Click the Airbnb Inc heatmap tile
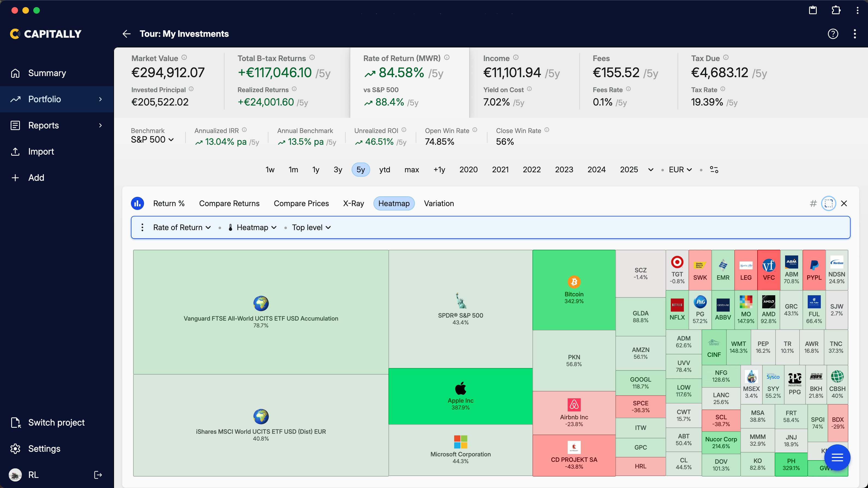The image size is (868, 488). click(574, 413)
